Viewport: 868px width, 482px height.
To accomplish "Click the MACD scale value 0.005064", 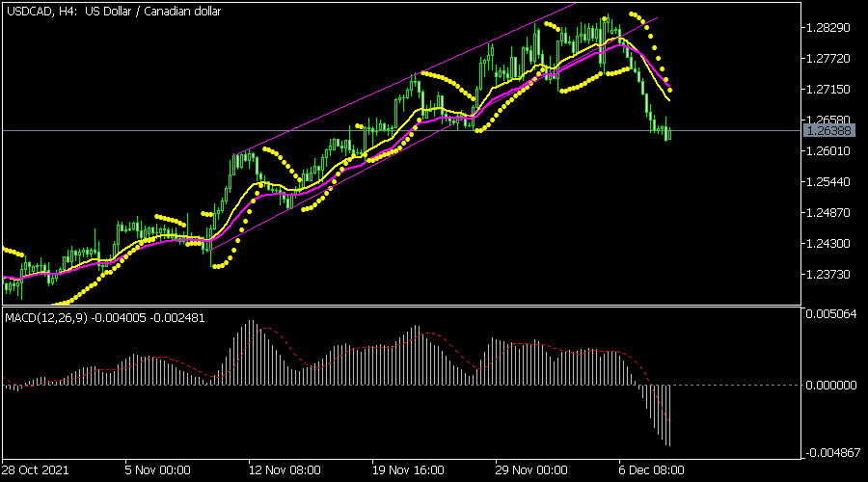I will point(831,313).
